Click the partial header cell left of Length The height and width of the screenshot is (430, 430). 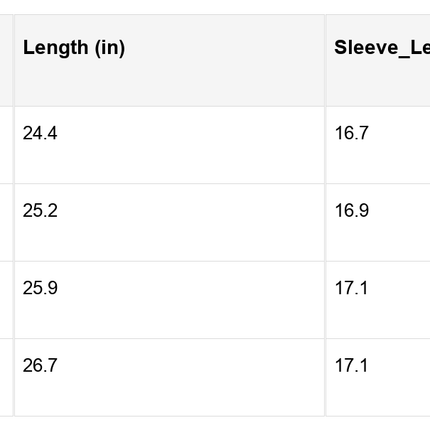(6, 60)
